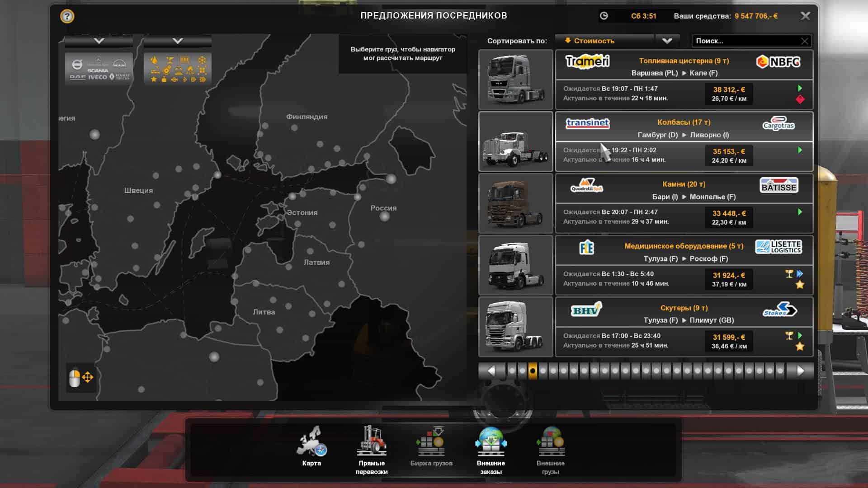Screen dimensions: 868x488
Task: Toggle the cargo type icons filter panel
Action: tap(178, 69)
